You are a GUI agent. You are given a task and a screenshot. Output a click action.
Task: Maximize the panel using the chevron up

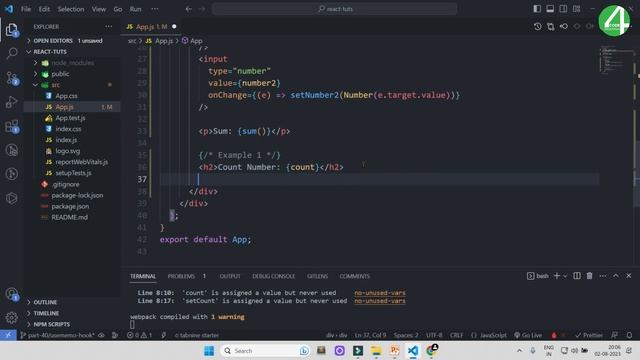(616, 276)
